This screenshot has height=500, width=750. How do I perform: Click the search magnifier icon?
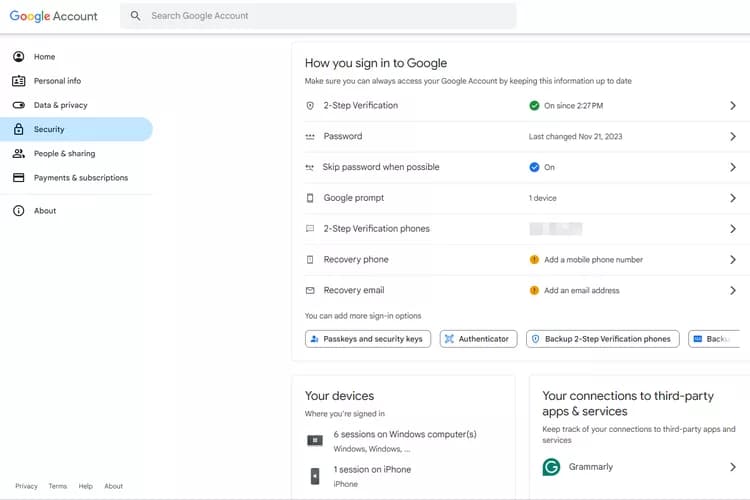[x=135, y=16]
